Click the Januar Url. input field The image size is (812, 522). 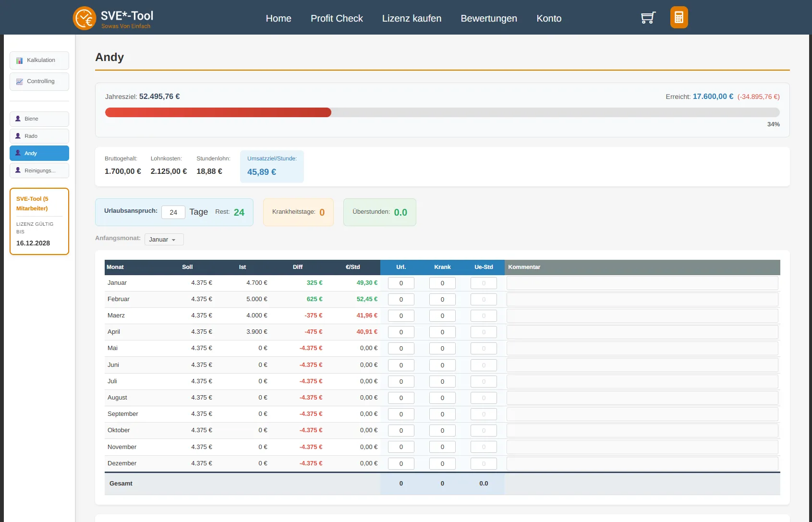pyautogui.click(x=401, y=283)
